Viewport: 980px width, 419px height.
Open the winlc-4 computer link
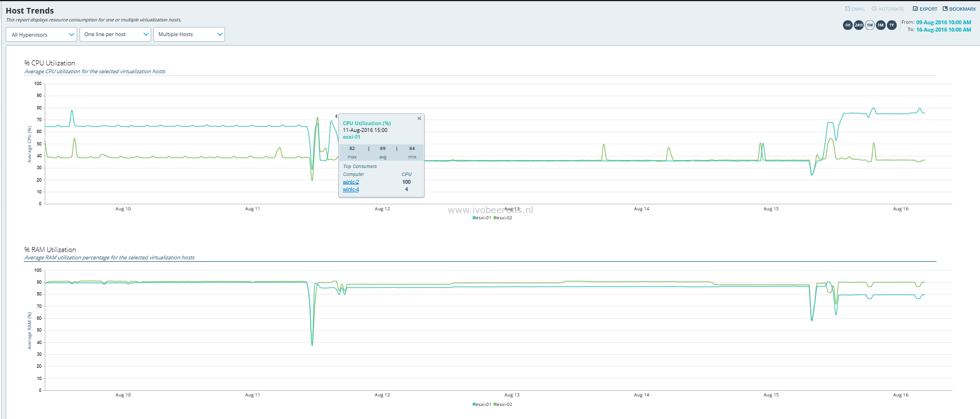(351, 189)
